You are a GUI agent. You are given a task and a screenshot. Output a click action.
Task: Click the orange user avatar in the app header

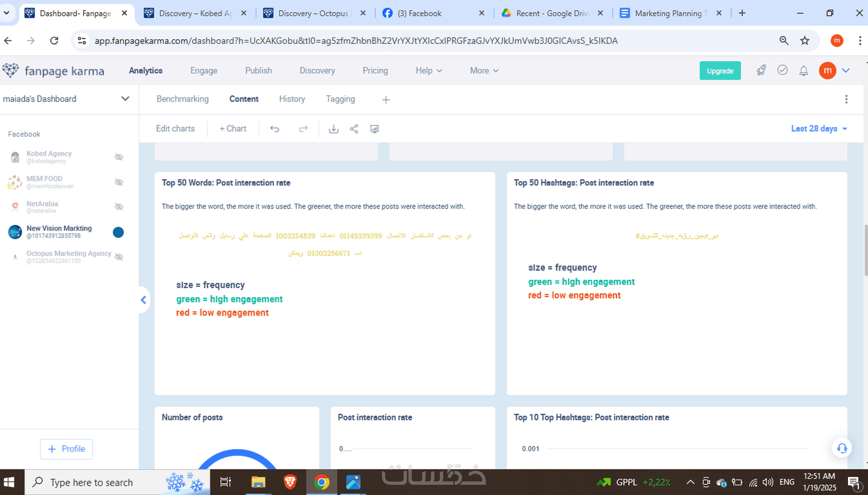tap(827, 70)
